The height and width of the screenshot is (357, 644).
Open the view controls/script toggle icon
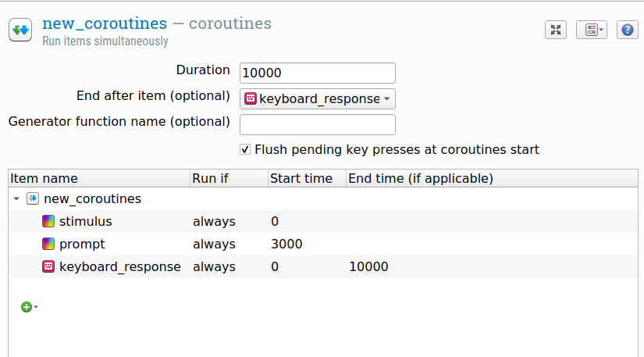click(x=591, y=30)
